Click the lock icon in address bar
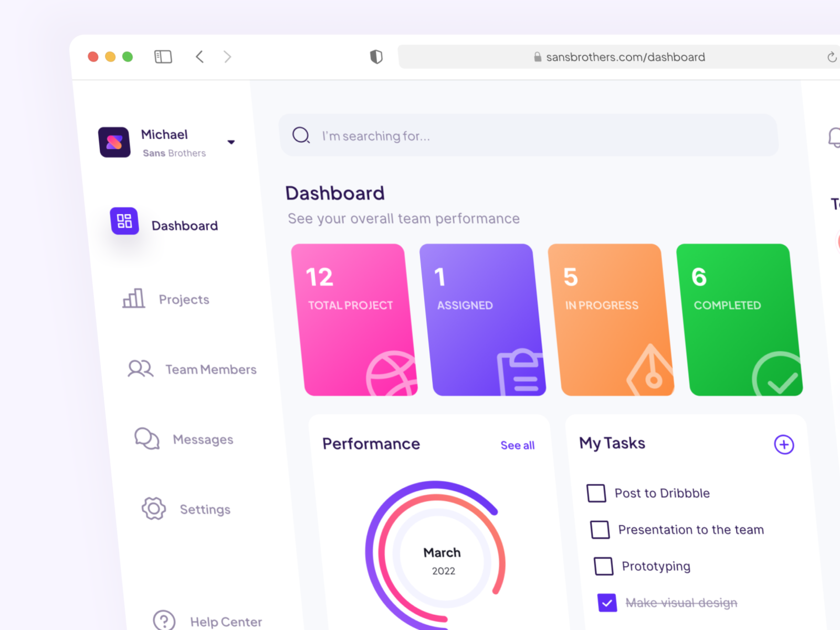The width and height of the screenshot is (840, 630). pos(538,57)
